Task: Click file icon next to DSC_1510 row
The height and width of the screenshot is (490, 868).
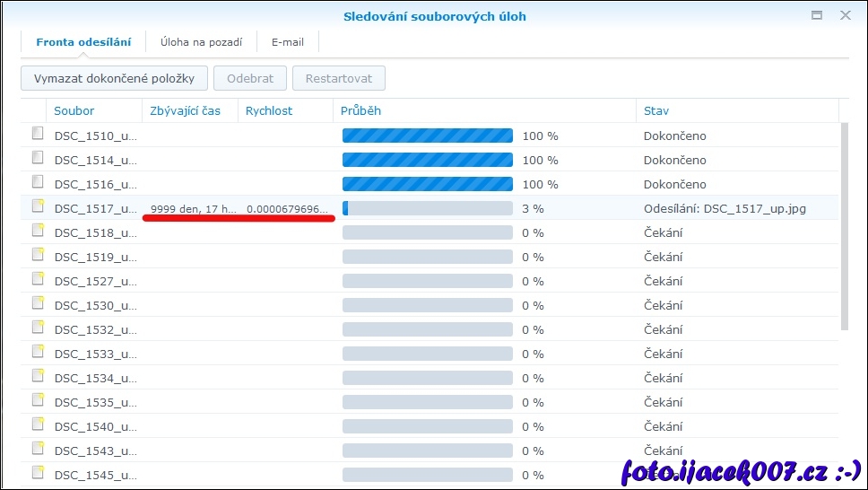Action: pyautogui.click(x=38, y=134)
